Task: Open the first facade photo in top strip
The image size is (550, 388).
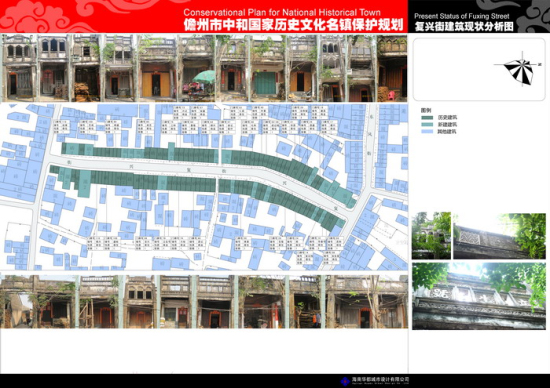Action: [19, 68]
